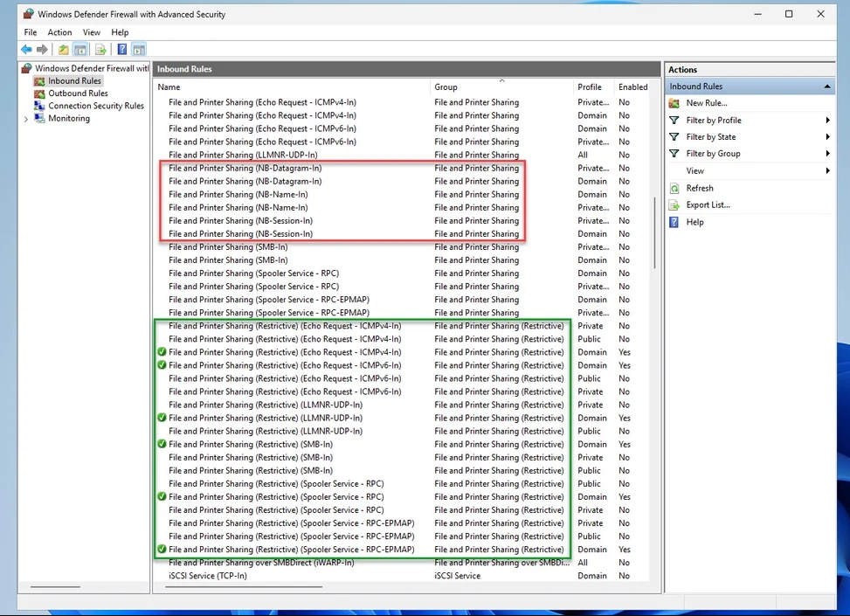
Task: Click green check on Restrictive LLMNR-UDP-In Domain rule
Action: point(162,418)
